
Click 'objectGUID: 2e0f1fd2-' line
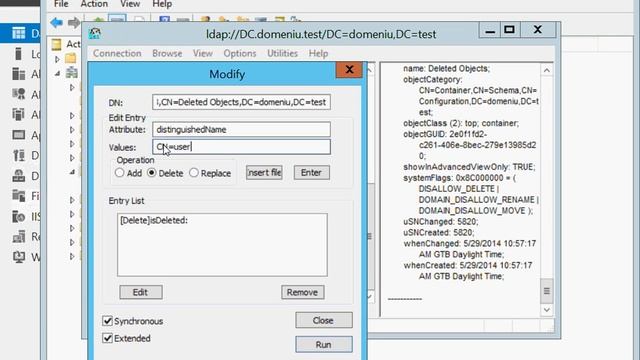pyautogui.click(x=445, y=134)
